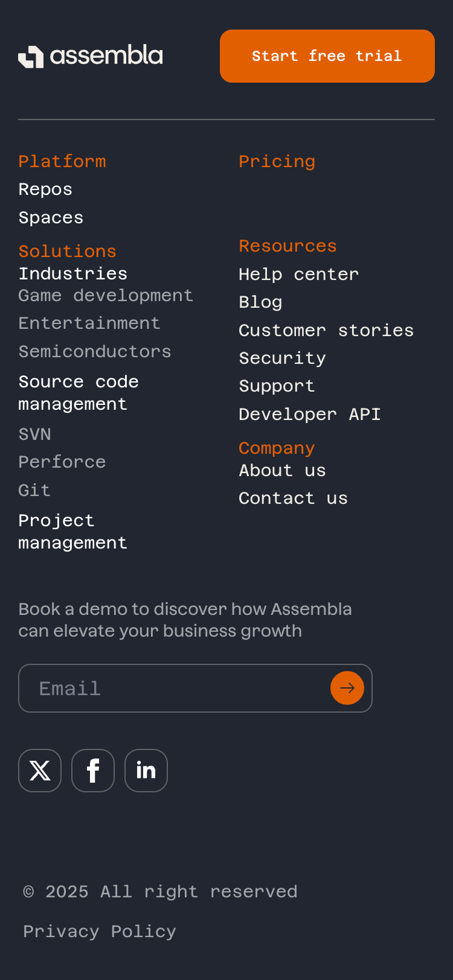453x980 pixels.
Task: Open Customer stories
Action: coord(326,329)
